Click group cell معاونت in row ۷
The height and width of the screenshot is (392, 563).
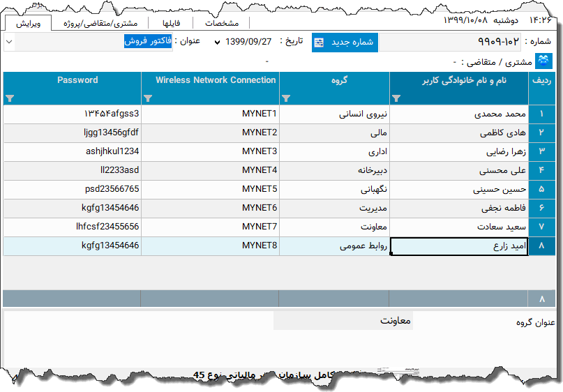click(335, 227)
